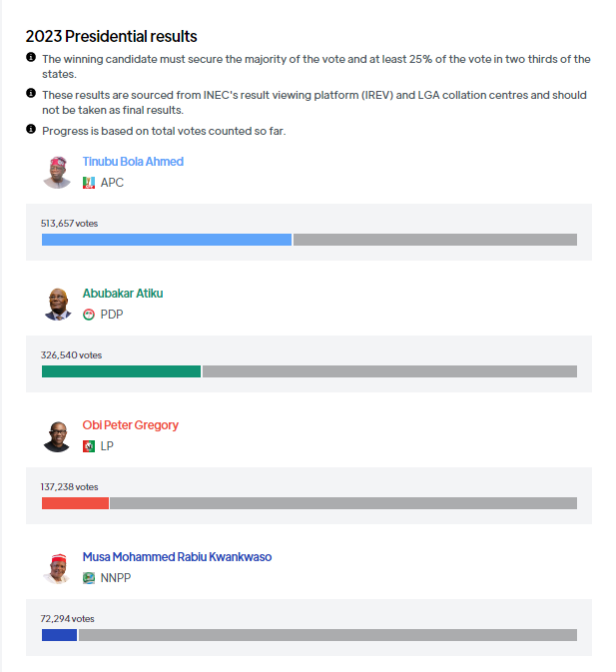
Task: Select Musa Mohammed Rabiu Kwankwaso's portrait
Action: coord(58,567)
